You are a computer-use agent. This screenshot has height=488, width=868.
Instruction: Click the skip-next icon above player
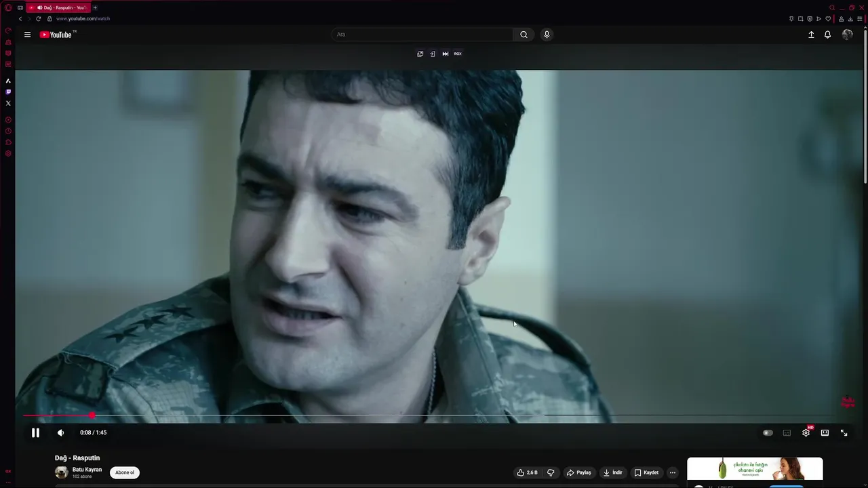(x=446, y=54)
